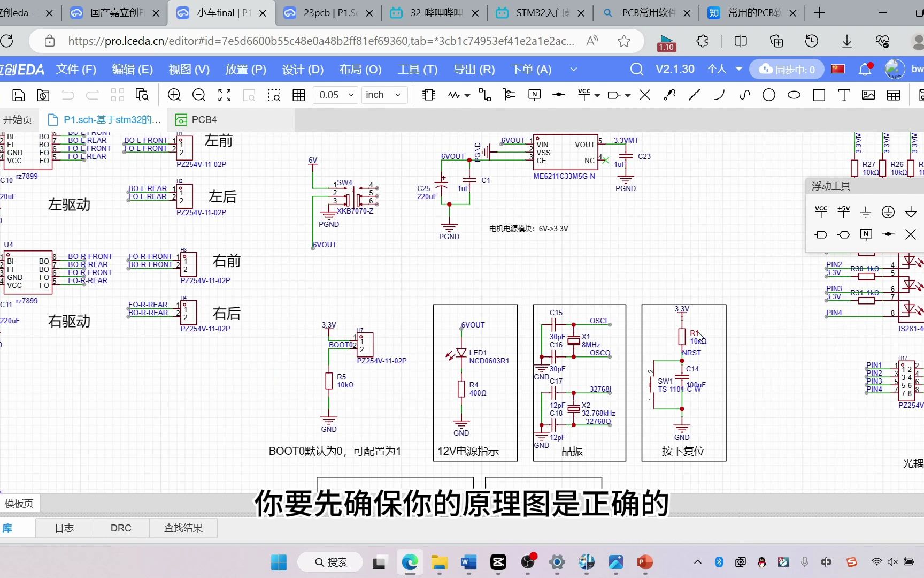Select the Text tool
Viewport: 924px width, 578px height.
pyautogui.click(x=844, y=95)
